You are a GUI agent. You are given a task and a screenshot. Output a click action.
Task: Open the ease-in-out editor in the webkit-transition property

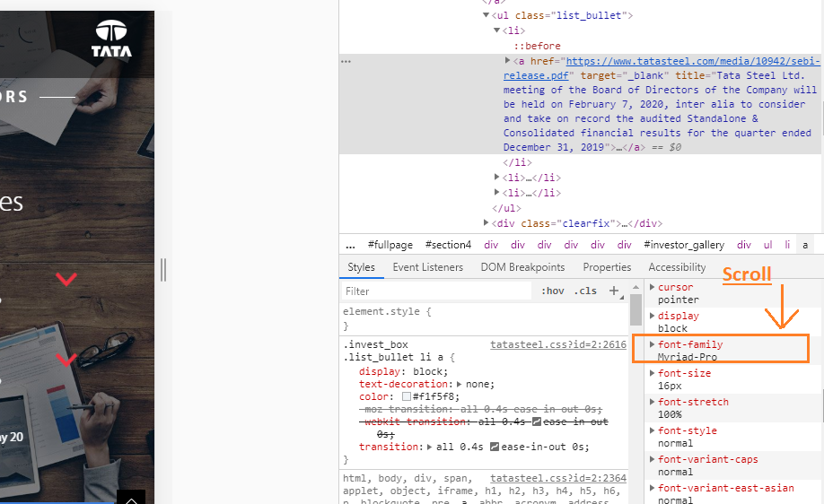click(x=537, y=421)
